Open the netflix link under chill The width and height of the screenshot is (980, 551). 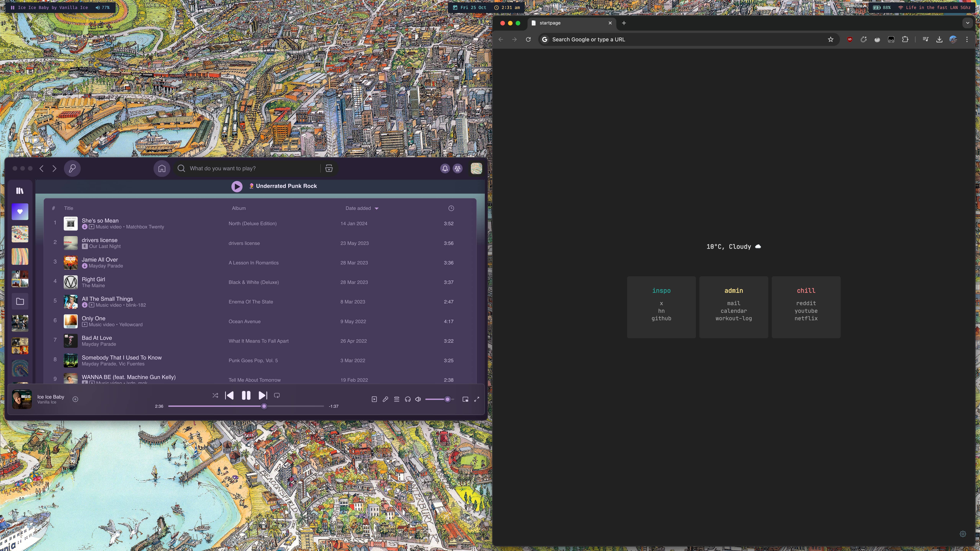tap(806, 319)
